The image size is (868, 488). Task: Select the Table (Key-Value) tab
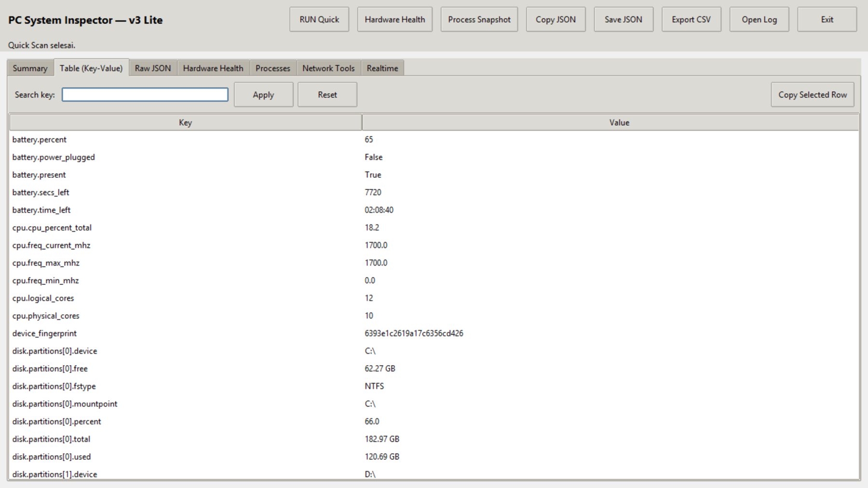pyautogui.click(x=92, y=68)
